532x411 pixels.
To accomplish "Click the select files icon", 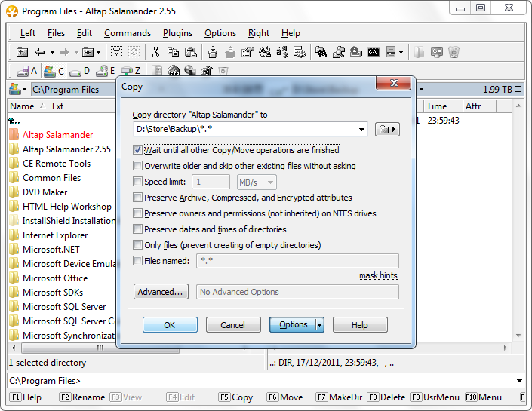I will [116, 52].
